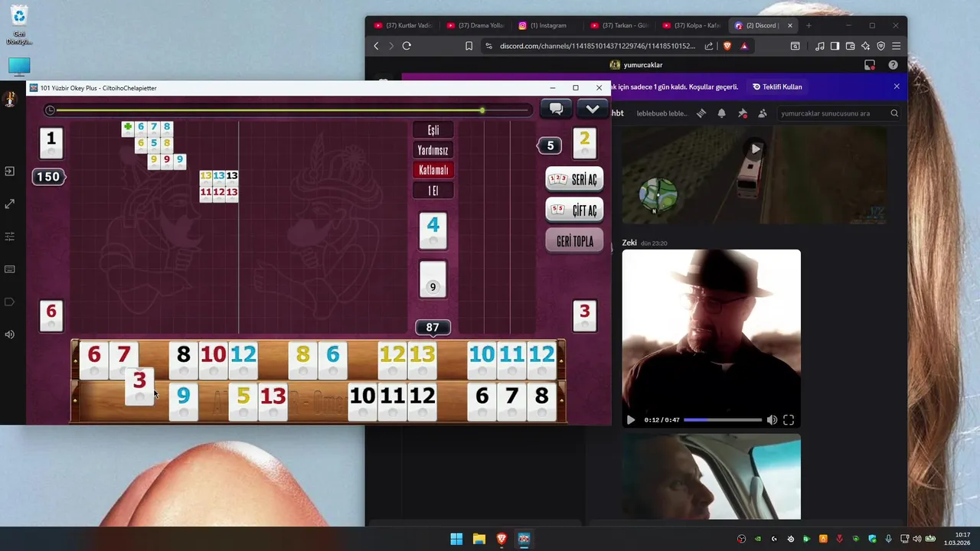The image size is (980, 551).
Task: Open Discord pinned messages icon
Action: click(x=742, y=113)
